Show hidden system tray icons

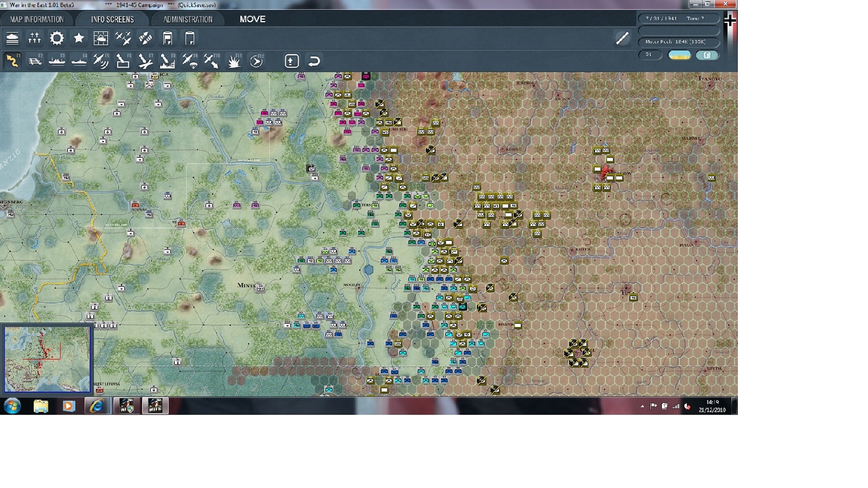(642, 406)
